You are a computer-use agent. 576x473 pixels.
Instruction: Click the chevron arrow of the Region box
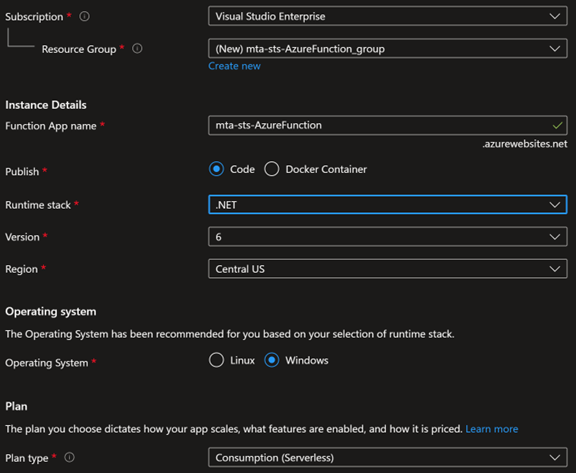pos(555,269)
